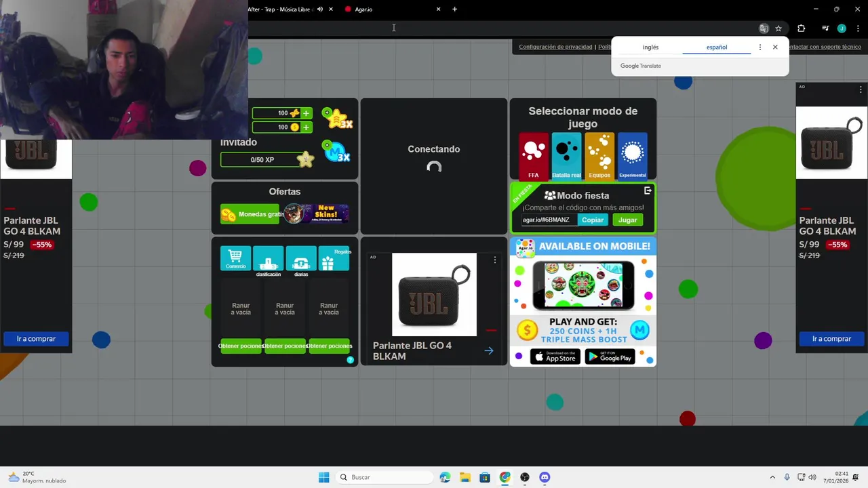Switch translation to inglés tab
Screen dimensions: 868x488
click(x=650, y=47)
